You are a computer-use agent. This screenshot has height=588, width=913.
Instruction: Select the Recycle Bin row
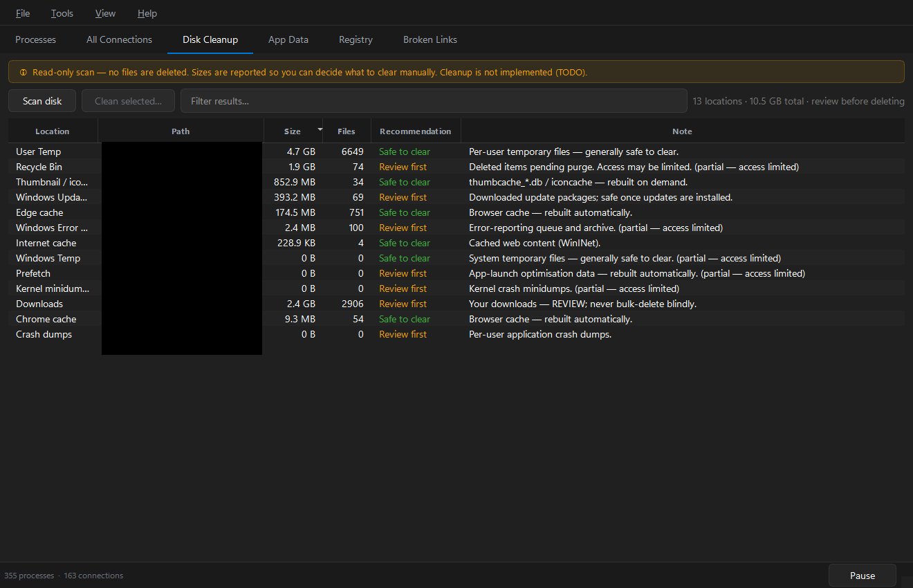[x=456, y=167]
